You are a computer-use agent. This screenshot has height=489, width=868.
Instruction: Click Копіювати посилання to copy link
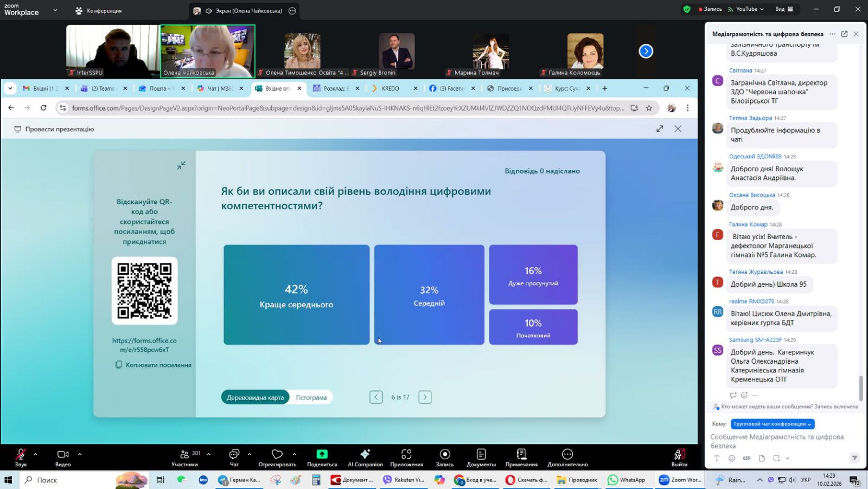[x=154, y=365]
